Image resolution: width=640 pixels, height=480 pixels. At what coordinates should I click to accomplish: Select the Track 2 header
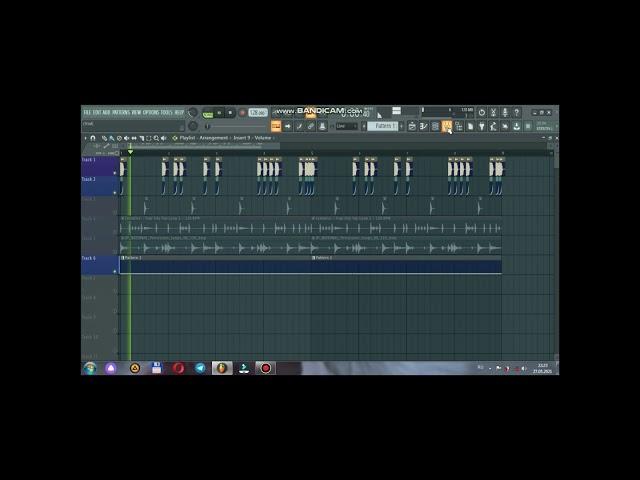tap(100, 186)
